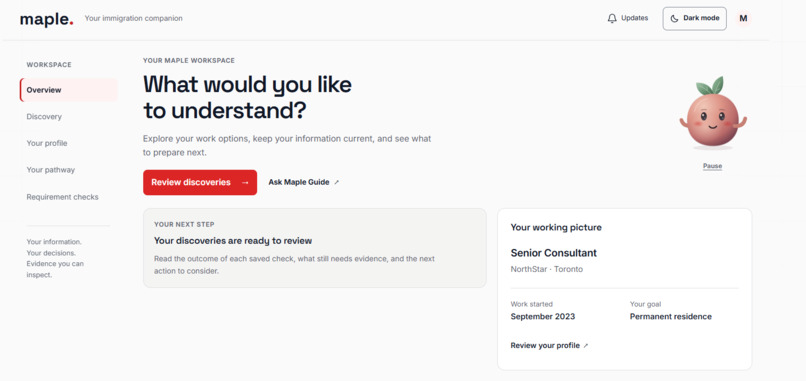The width and height of the screenshot is (806, 381).
Task: Click 'Your discoveries are ready to review' heading
Action: click(x=233, y=241)
